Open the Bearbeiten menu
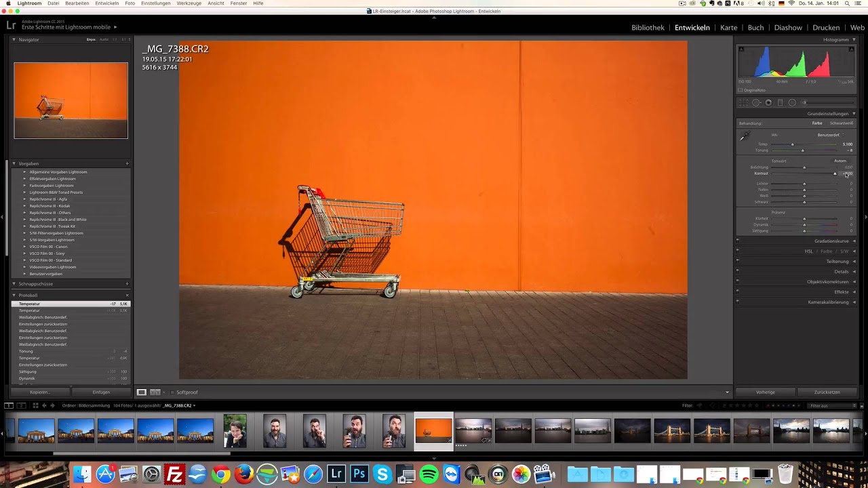 [77, 3]
